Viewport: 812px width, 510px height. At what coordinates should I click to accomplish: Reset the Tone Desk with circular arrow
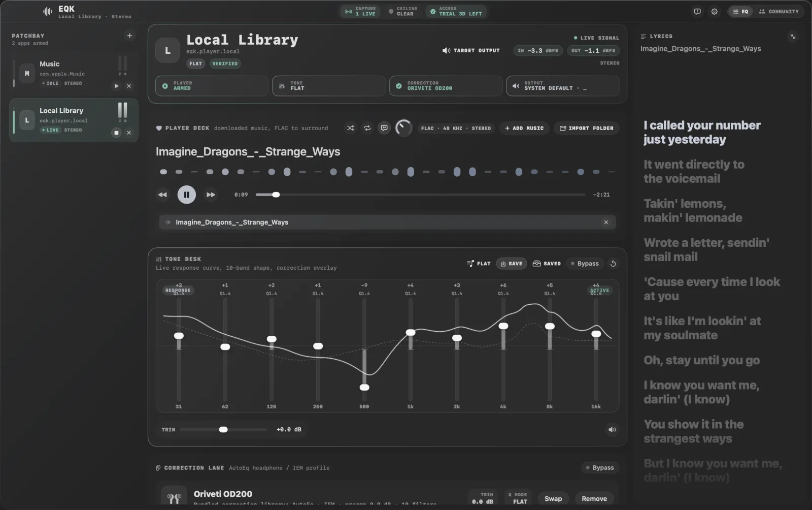[613, 264]
